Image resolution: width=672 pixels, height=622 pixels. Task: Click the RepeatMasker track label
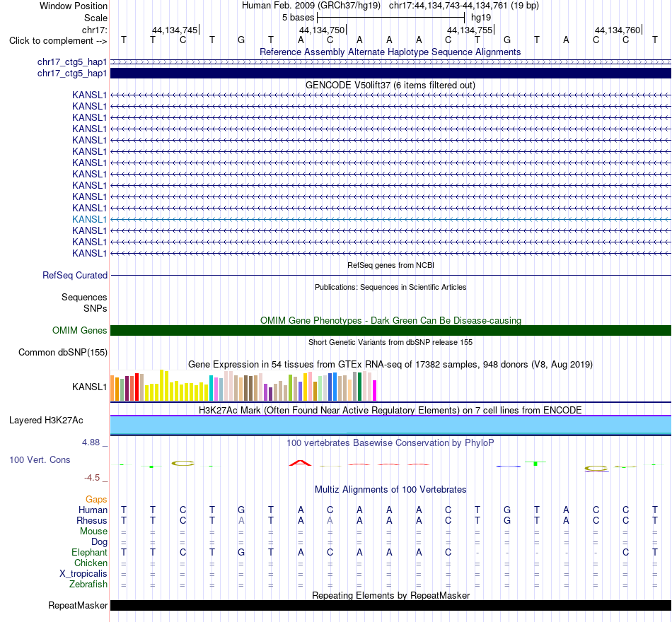point(78,605)
